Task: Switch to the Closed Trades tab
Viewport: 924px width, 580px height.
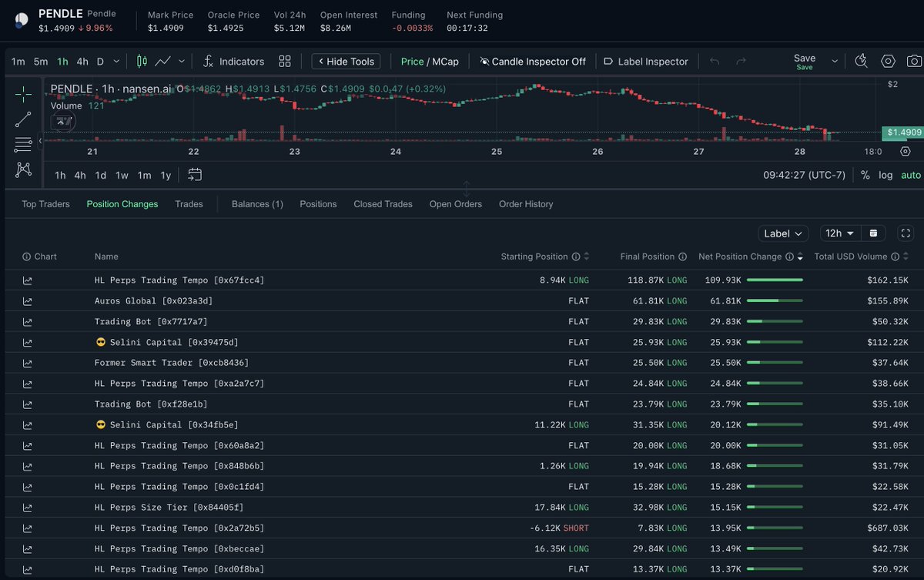Action: [383, 204]
